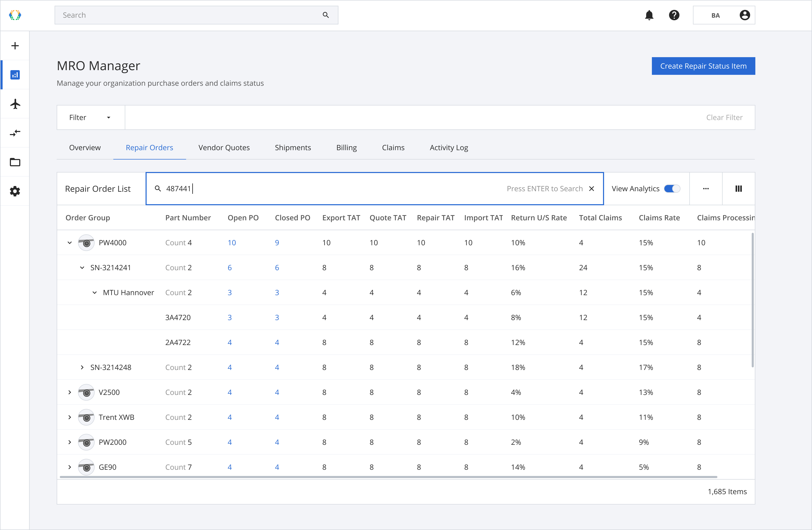Open GE90 Open PO link 4

point(230,467)
